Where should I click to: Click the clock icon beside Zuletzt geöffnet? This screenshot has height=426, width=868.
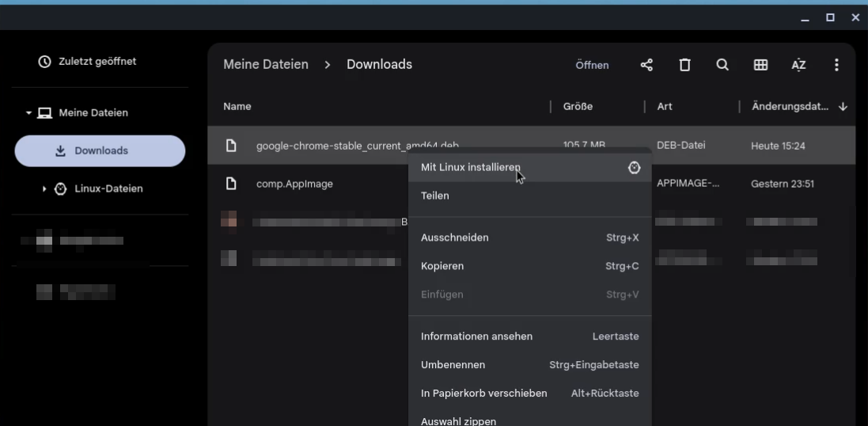(44, 62)
